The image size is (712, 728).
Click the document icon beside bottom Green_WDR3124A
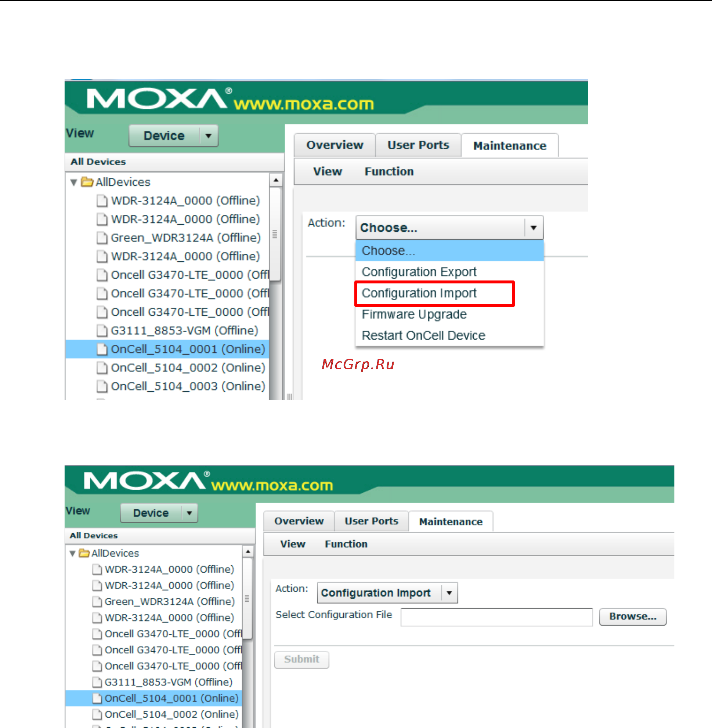97,602
